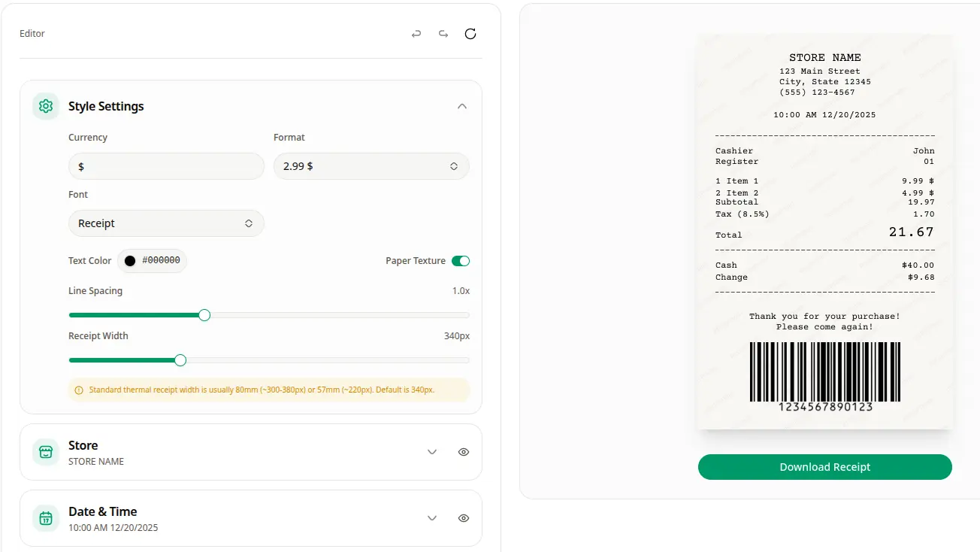Image resolution: width=980 pixels, height=552 pixels.
Task: Click the redo arrow icon
Action: pos(443,33)
